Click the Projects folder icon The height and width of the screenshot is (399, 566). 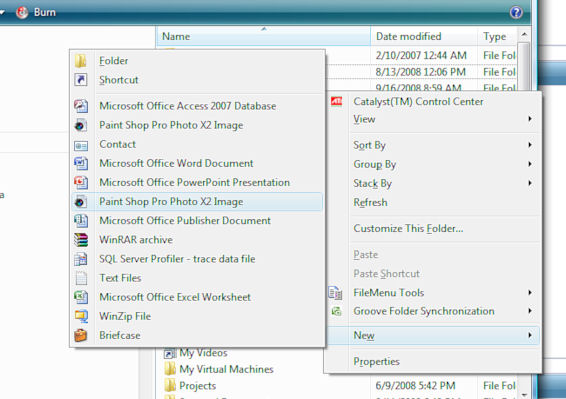pyautogui.click(x=170, y=386)
